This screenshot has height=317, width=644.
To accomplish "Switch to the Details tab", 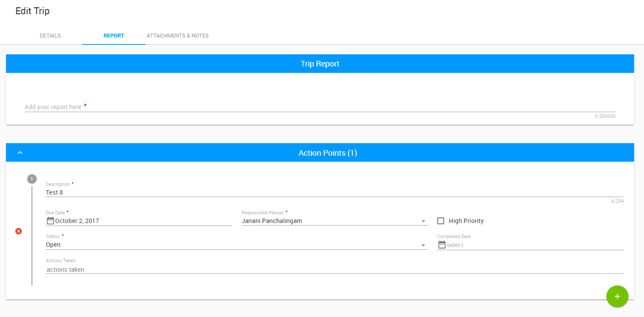I will tap(50, 36).
